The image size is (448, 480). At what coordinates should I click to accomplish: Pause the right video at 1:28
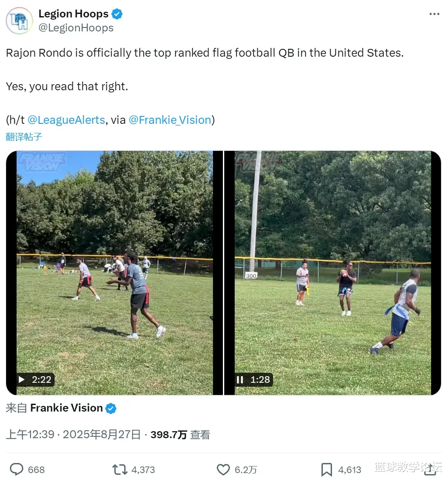[x=240, y=380]
